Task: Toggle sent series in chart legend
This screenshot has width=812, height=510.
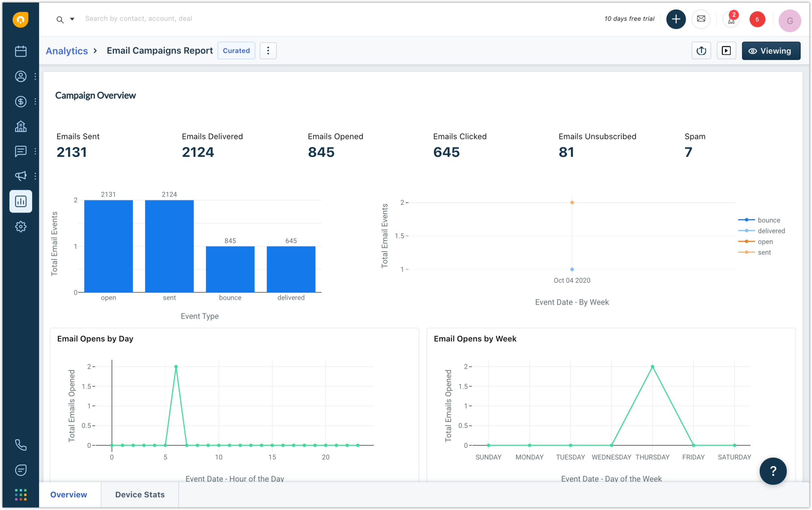Action: pyautogui.click(x=764, y=252)
